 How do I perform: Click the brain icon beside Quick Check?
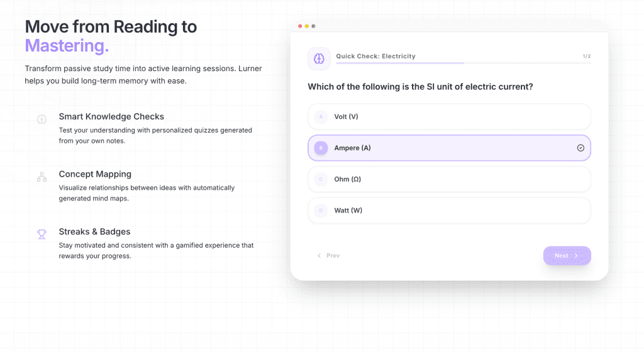click(319, 58)
